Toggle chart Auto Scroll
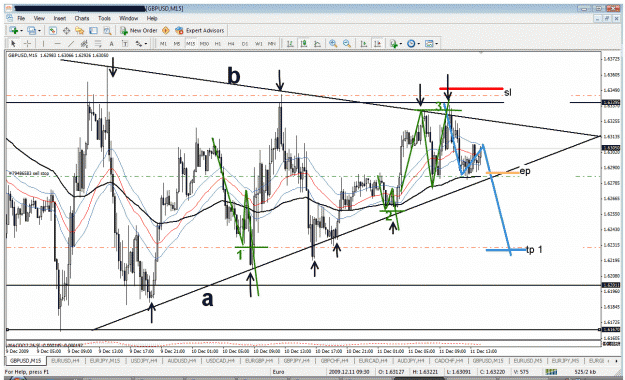This screenshot has width=625, height=380. (x=364, y=43)
